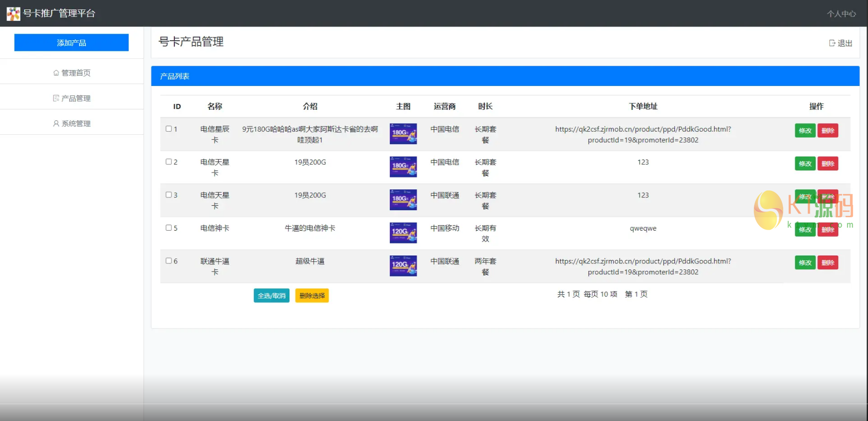Click 退出 to log out
The image size is (868, 421).
coord(841,43)
